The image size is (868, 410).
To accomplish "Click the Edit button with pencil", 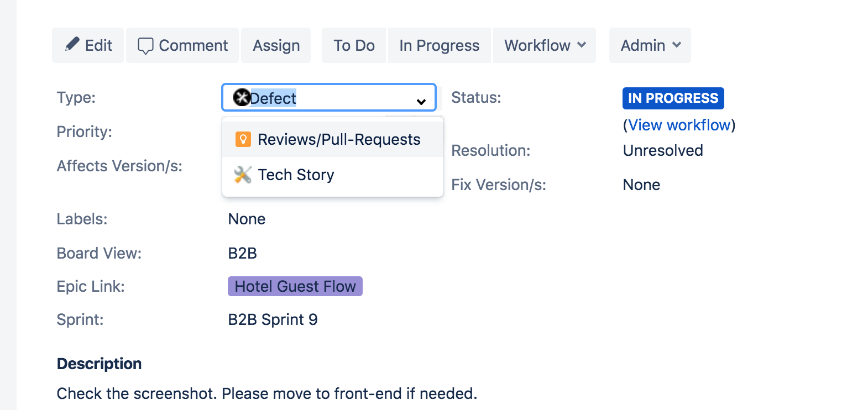I will coord(88,45).
